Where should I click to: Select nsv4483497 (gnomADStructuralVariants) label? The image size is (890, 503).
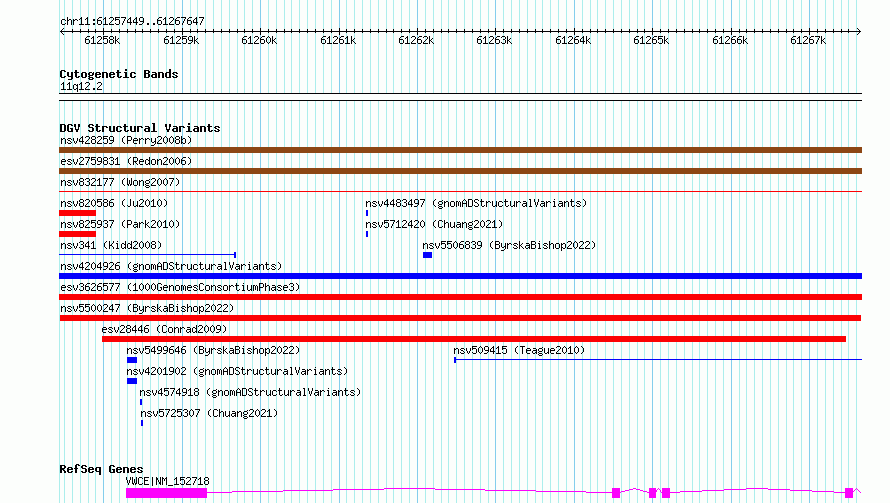pyautogui.click(x=476, y=203)
